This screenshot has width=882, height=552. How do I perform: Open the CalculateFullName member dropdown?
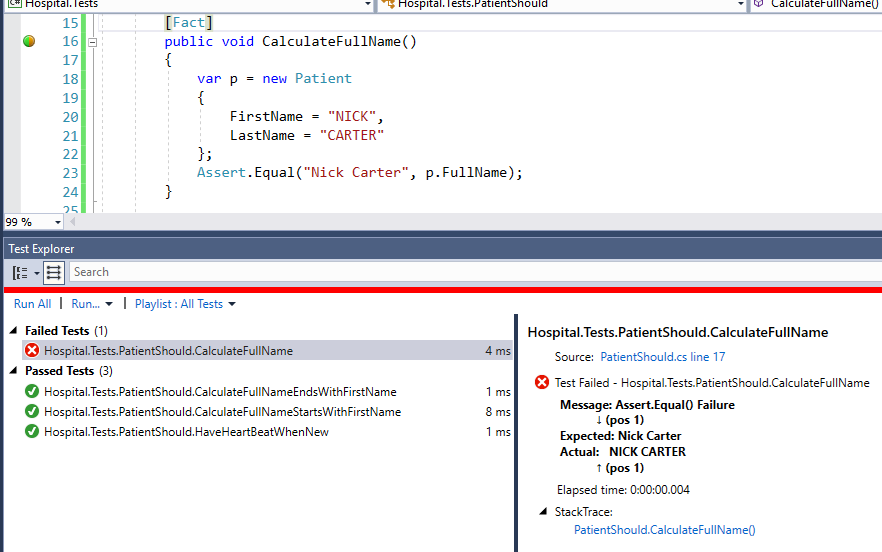tap(816, 4)
